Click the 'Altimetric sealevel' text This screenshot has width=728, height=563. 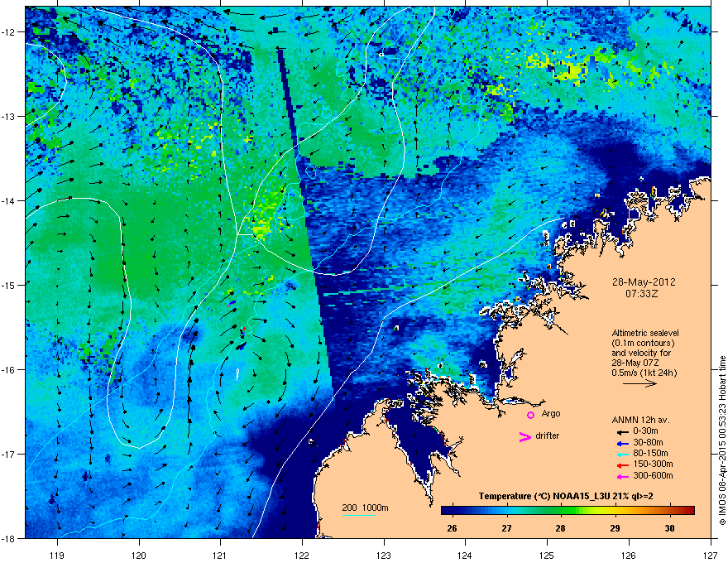pos(645,333)
